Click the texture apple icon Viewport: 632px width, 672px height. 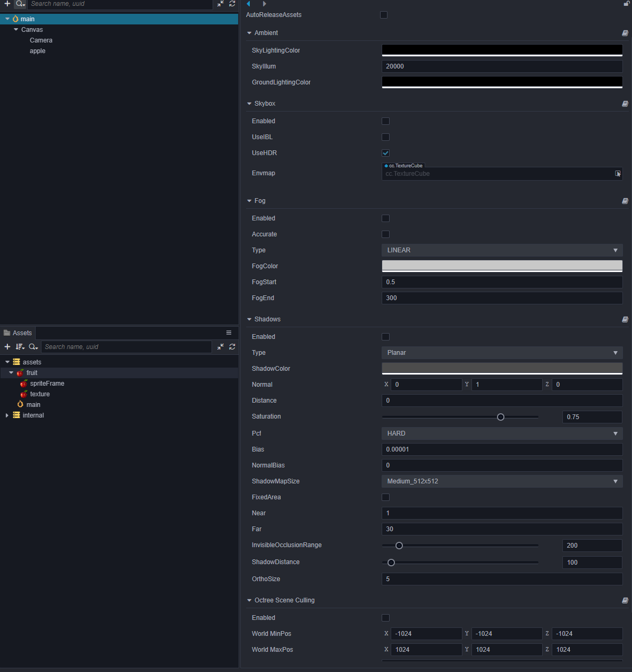(24, 394)
